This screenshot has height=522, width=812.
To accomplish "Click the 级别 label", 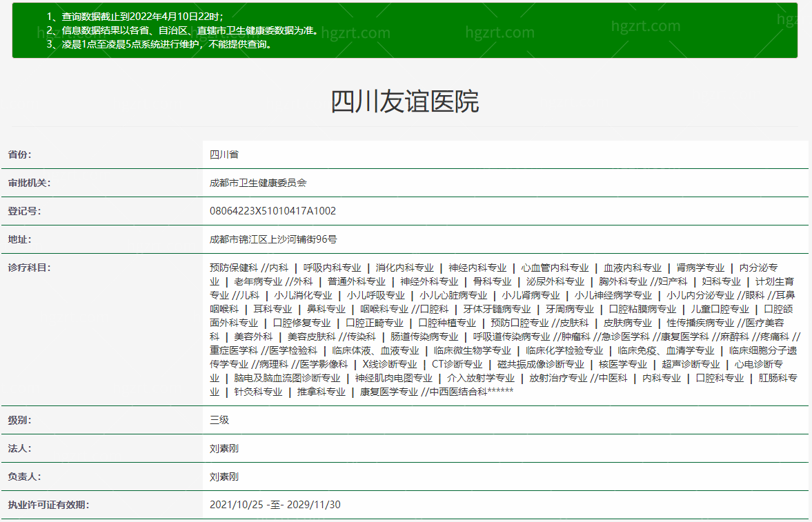I will (20, 420).
